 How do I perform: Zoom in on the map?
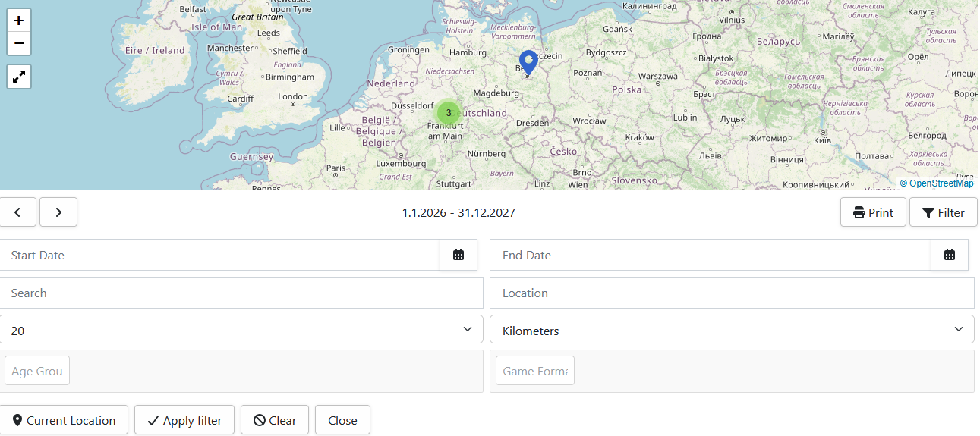click(x=19, y=20)
